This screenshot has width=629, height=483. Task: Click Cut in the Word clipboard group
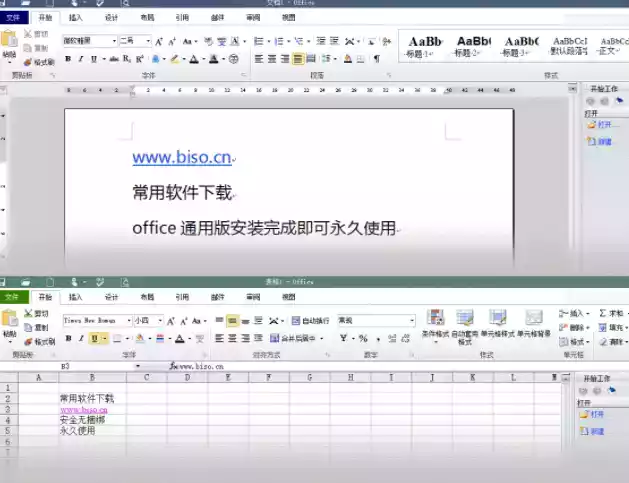pyautogui.click(x=36, y=34)
